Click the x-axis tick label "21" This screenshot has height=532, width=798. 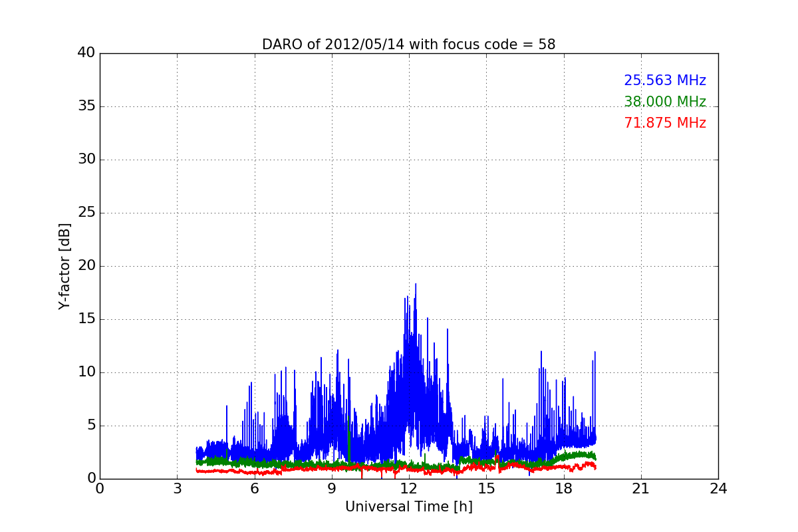click(x=641, y=488)
